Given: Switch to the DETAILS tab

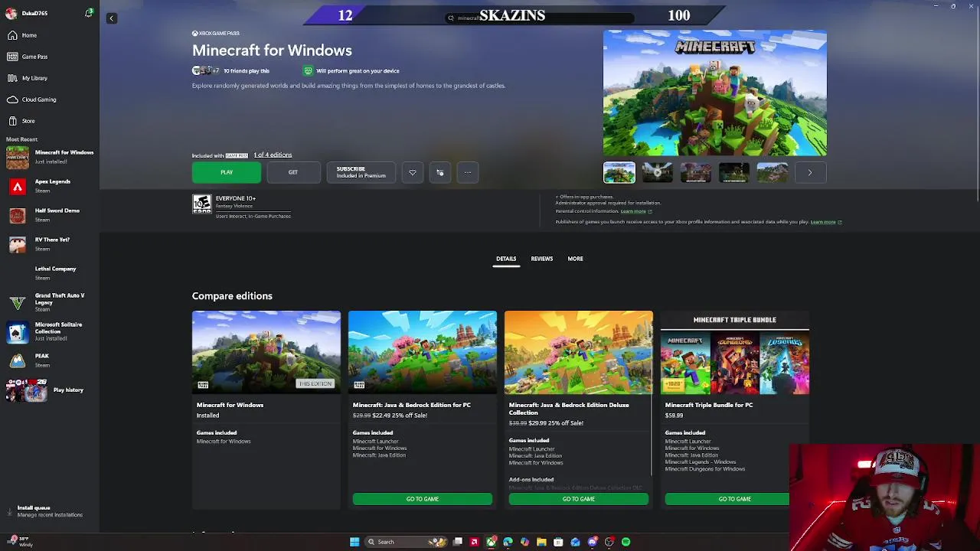Looking at the screenshot, I should click(506, 259).
